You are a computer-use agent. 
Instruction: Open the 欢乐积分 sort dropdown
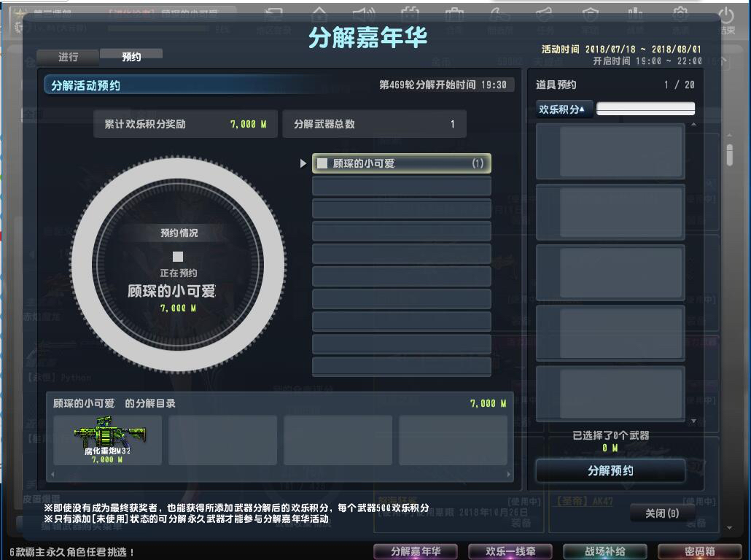(x=564, y=109)
